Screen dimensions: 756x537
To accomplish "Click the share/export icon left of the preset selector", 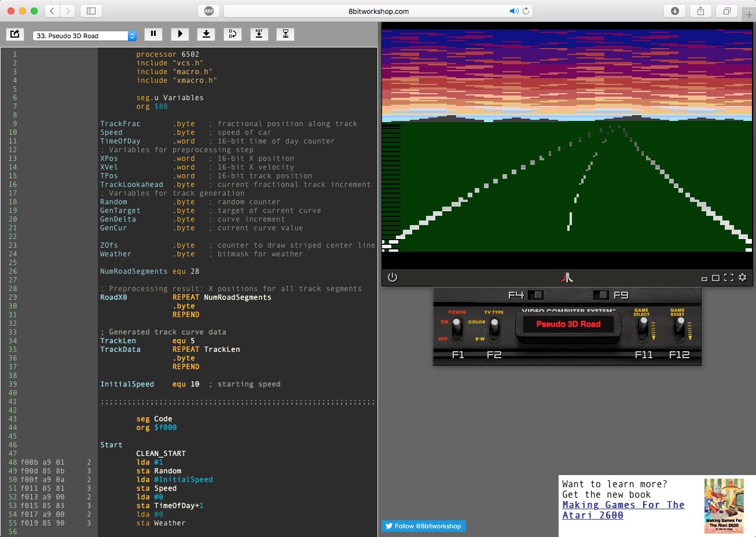I will [15, 34].
